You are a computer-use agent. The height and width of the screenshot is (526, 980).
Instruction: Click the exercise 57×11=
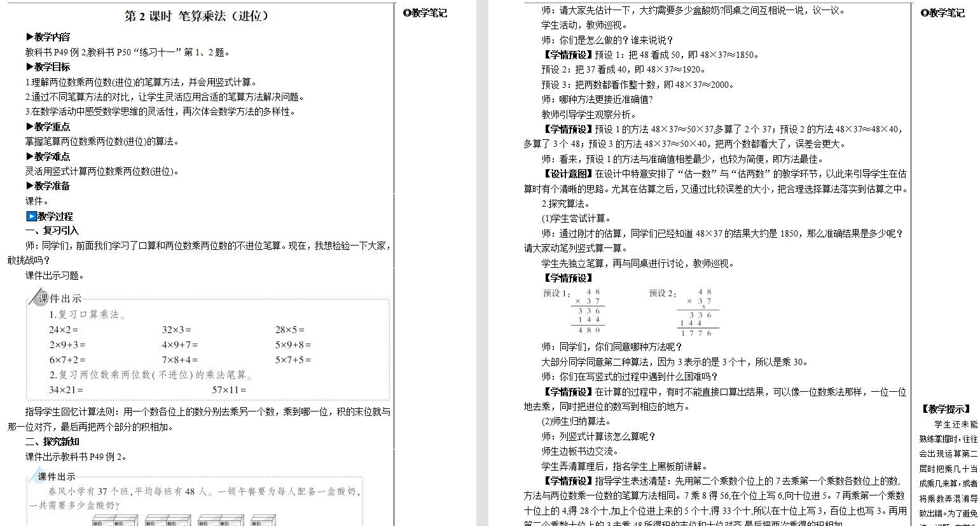pos(230,390)
